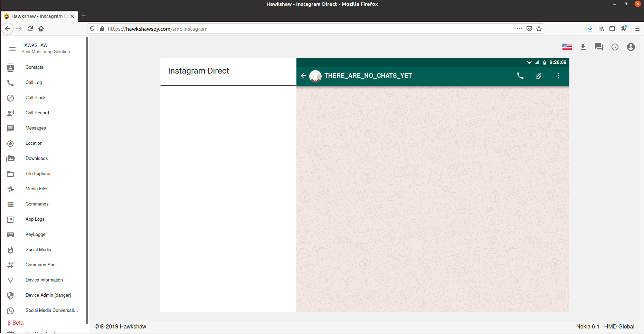Reload the page in Firefox
The height and width of the screenshot is (334, 644).
(30, 29)
